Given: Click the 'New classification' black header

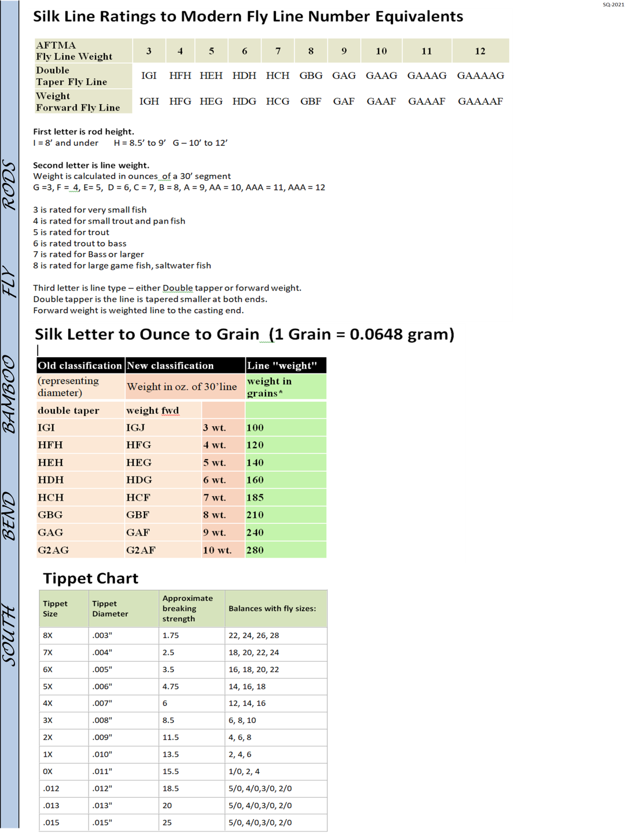Looking at the screenshot, I should tap(185, 365).
